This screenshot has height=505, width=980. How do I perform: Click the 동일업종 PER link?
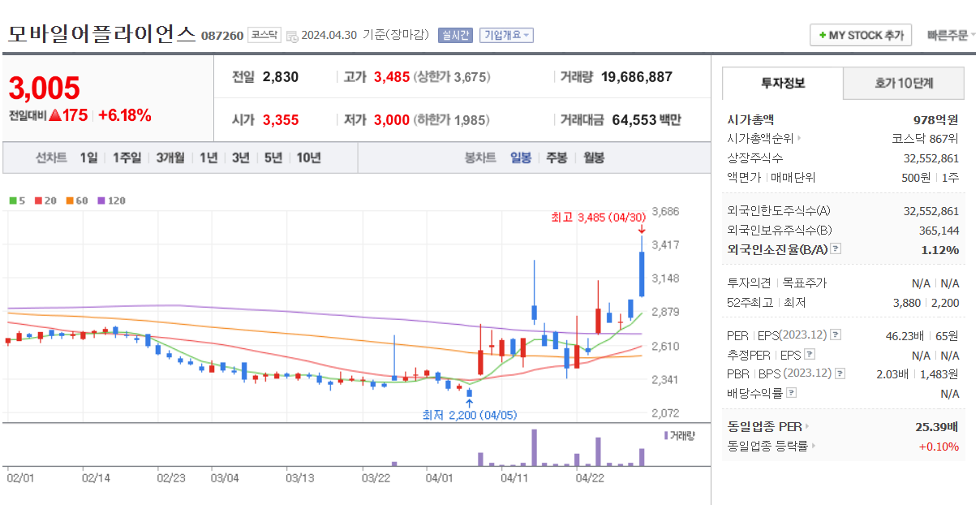(764, 426)
